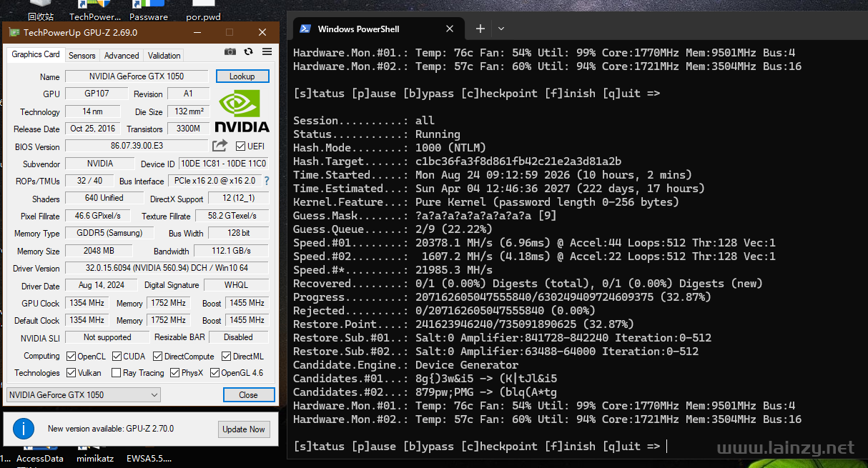Viewport: 868px width, 468px height.
Task: Click the bottom hashcat status prompt line
Action: pyautogui.click(x=477, y=447)
